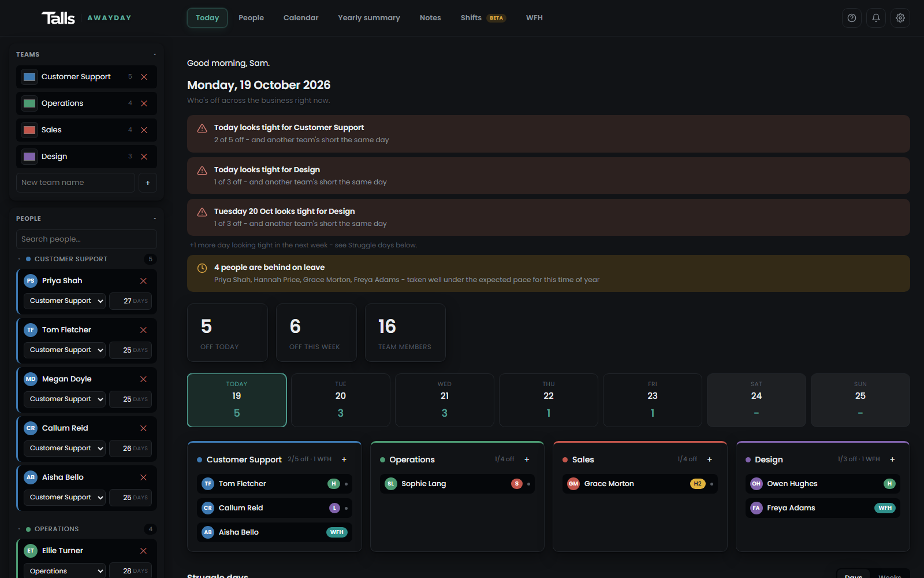Remove the Operations team from the list

[144, 103]
